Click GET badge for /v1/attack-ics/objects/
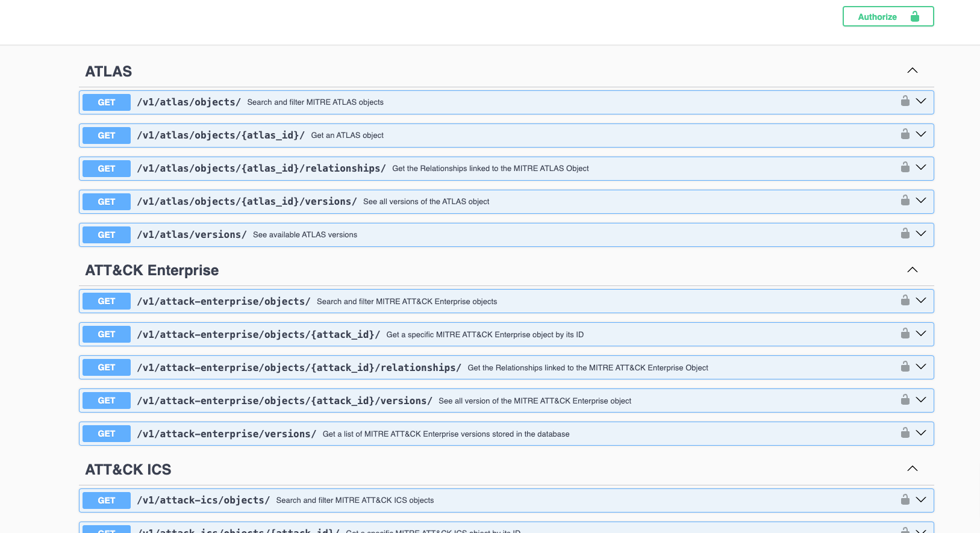This screenshot has height=533, width=980. (x=107, y=500)
